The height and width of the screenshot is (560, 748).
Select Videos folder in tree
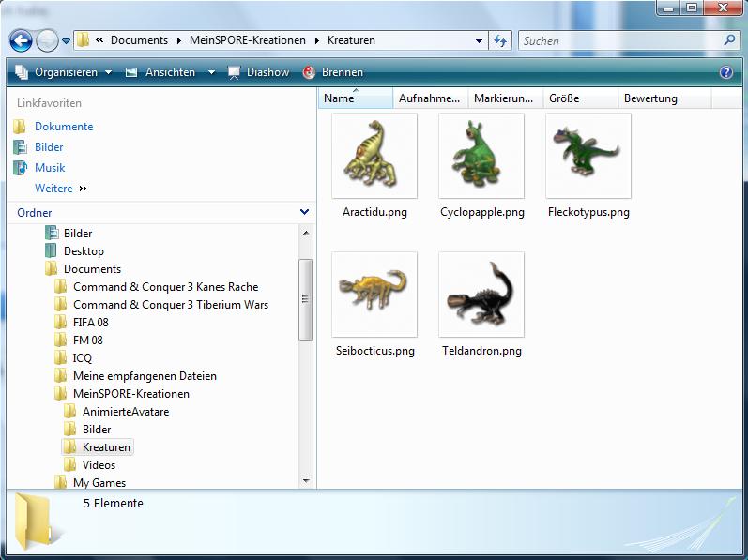tap(99, 464)
